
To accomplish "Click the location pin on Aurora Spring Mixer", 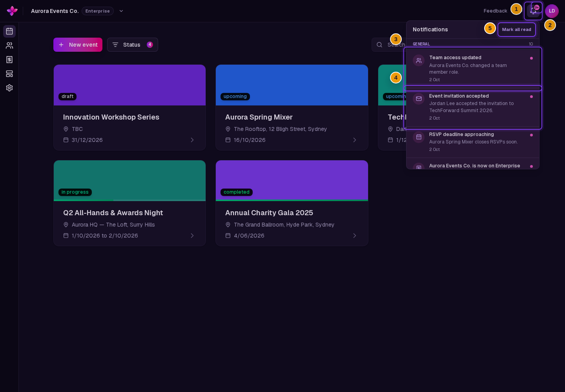I will click(x=228, y=129).
